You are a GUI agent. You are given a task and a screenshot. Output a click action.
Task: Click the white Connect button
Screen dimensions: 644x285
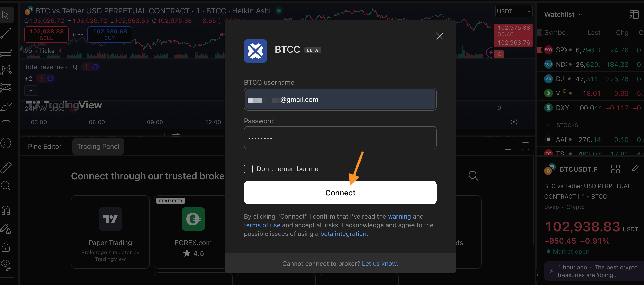click(x=340, y=193)
